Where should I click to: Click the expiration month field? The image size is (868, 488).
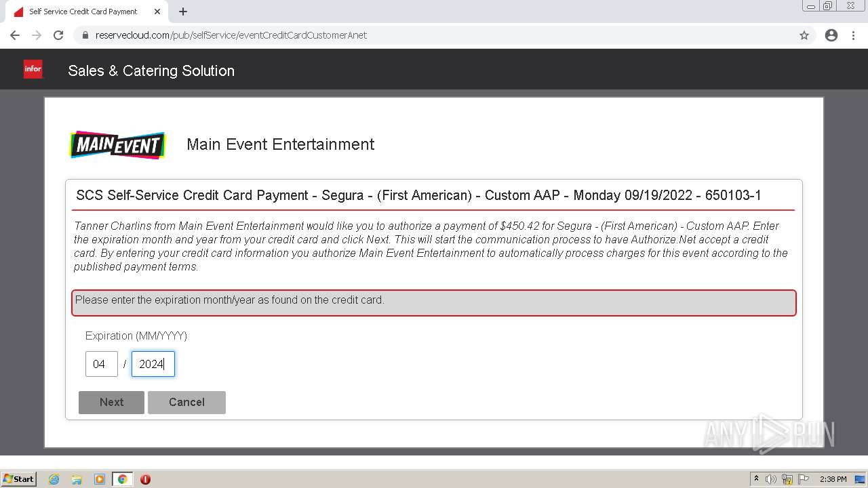click(x=102, y=364)
